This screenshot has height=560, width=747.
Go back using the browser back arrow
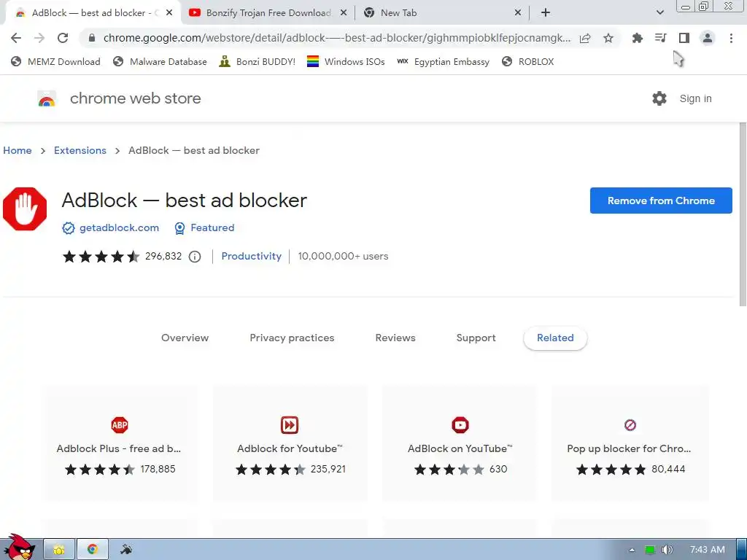[16, 38]
